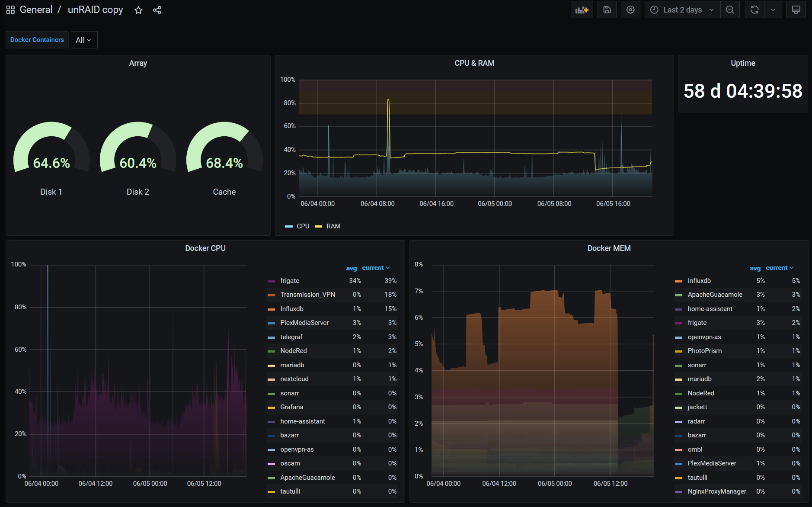Open the Last 2 days time picker
The image size is (812, 507).
pyautogui.click(x=682, y=10)
